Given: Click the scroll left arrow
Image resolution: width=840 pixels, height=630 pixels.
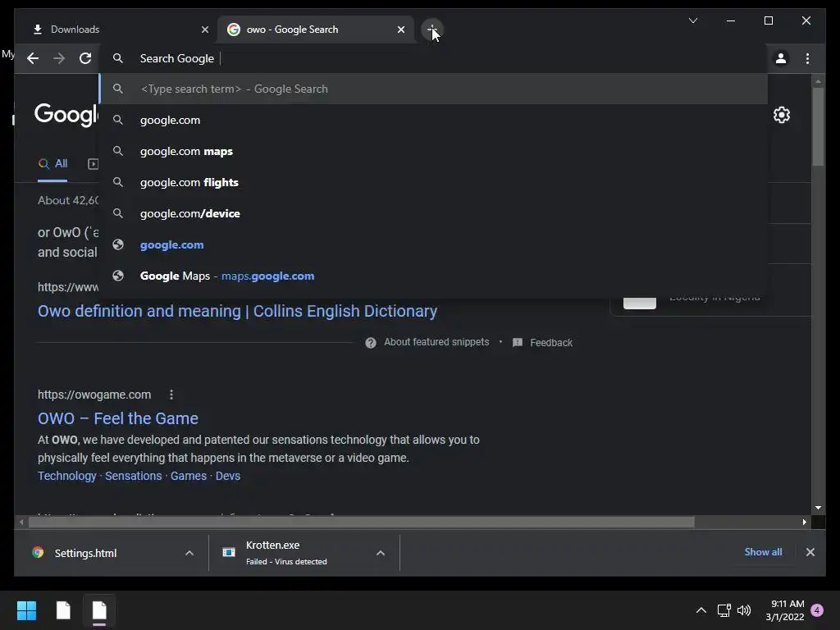Looking at the screenshot, I should click(21, 522).
